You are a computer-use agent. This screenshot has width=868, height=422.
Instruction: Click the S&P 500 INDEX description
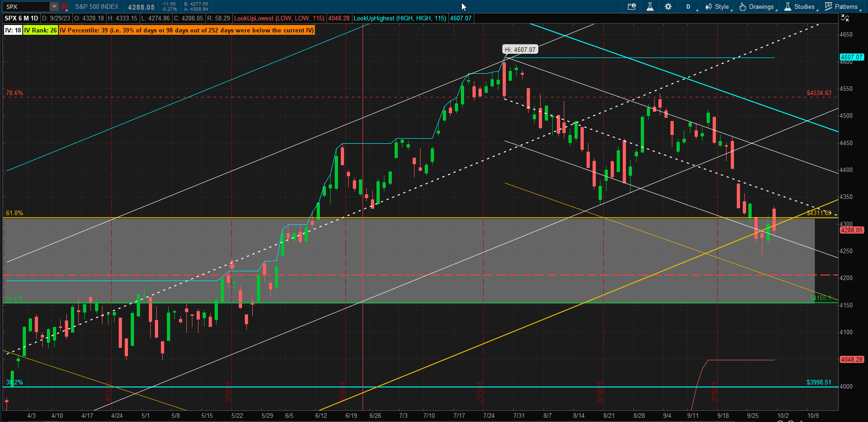pyautogui.click(x=97, y=6)
